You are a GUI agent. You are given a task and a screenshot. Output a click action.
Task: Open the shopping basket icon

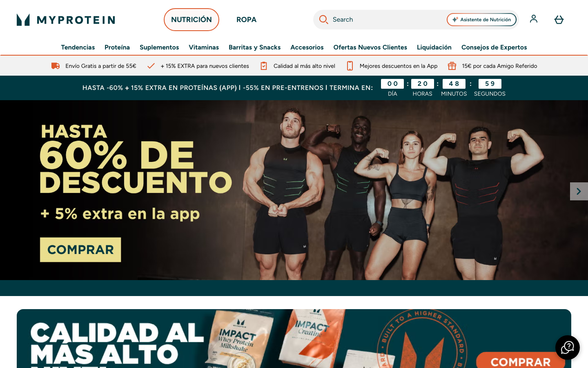coord(559,20)
